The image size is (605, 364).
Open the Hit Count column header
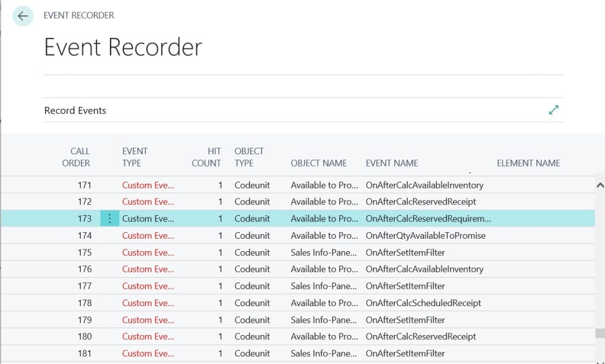tap(206, 157)
